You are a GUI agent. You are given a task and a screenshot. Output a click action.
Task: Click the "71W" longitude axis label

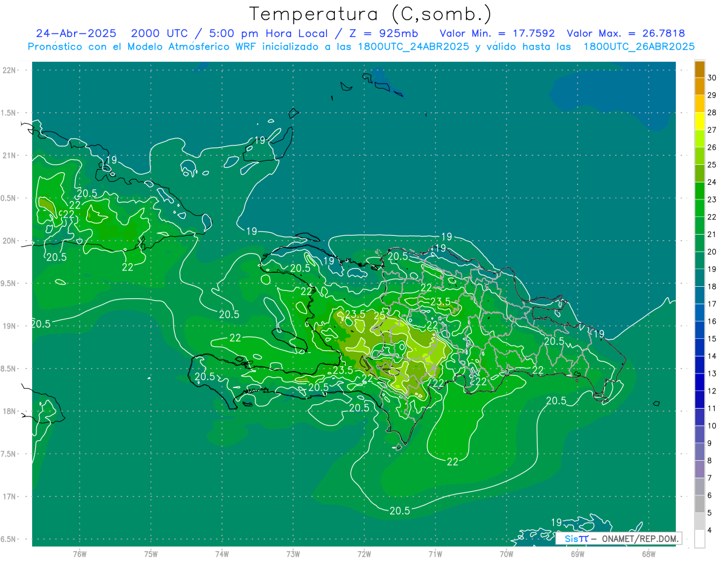[x=435, y=554]
